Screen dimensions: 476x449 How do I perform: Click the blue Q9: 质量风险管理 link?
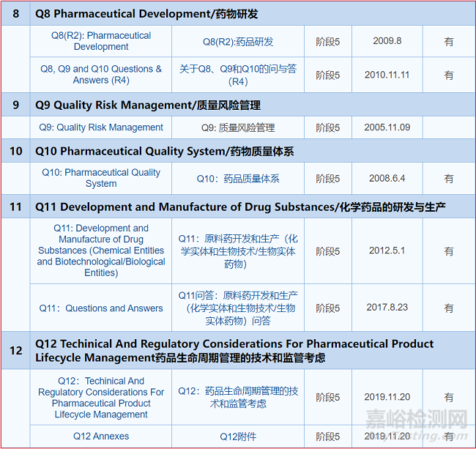[x=238, y=127]
